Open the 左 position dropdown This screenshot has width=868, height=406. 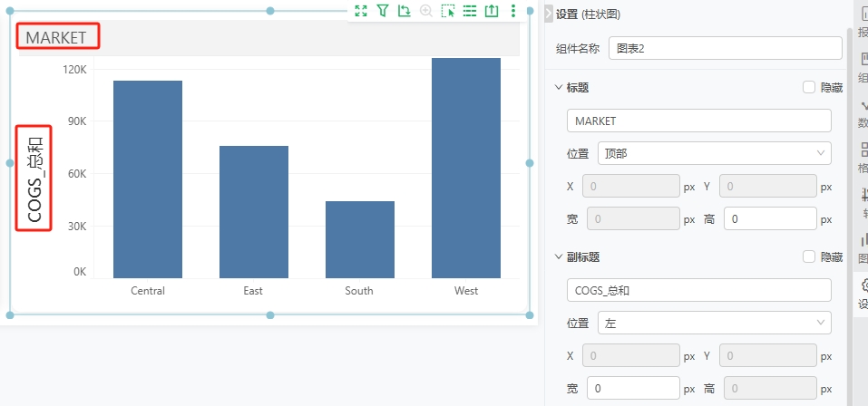click(x=714, y=323)
